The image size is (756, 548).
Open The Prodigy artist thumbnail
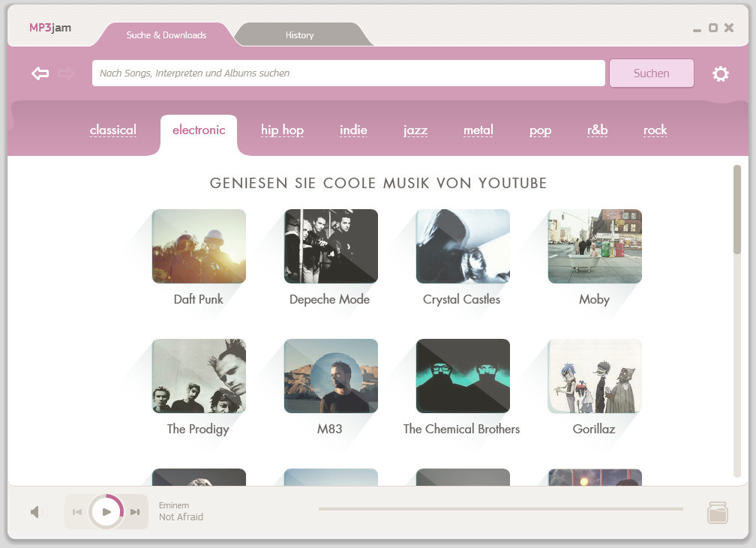click(199, 376)
